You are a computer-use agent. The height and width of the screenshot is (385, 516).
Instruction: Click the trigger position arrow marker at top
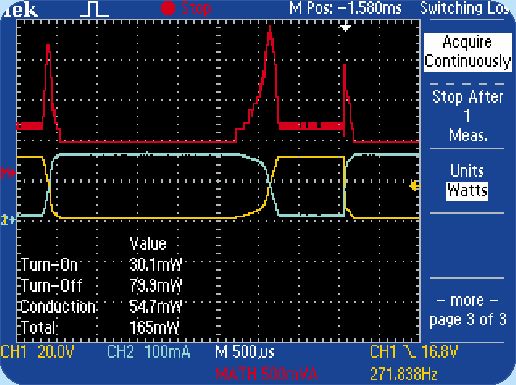tap(345, 27)
